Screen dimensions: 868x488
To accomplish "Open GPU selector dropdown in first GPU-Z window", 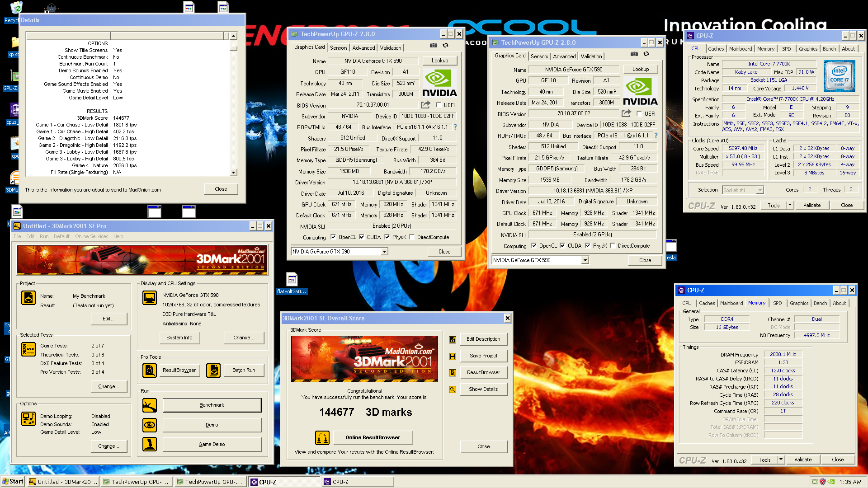I will 384,252.
